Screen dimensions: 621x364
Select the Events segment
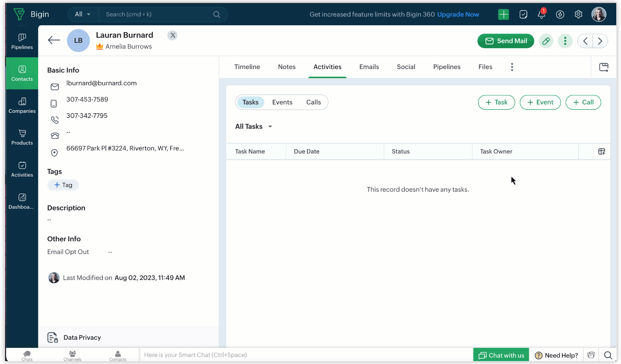click(x=282, y=102)
